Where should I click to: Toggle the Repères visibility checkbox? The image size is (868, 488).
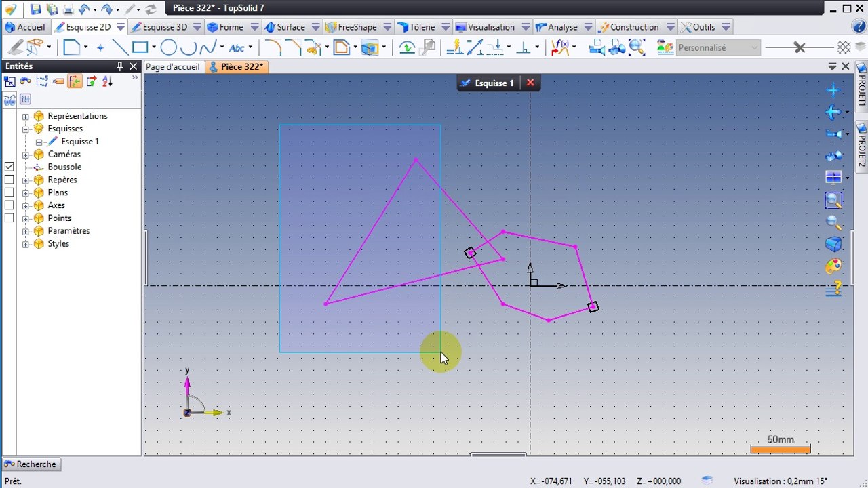tap(9, 180)
